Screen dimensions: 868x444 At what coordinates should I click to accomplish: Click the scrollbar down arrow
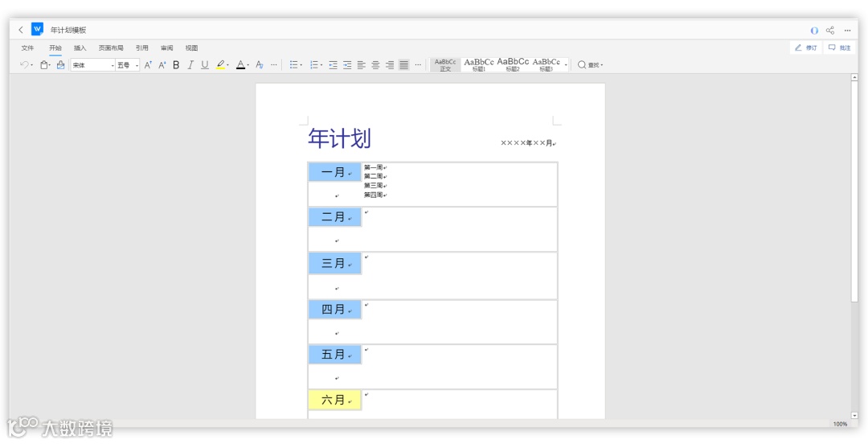(854, 415)
